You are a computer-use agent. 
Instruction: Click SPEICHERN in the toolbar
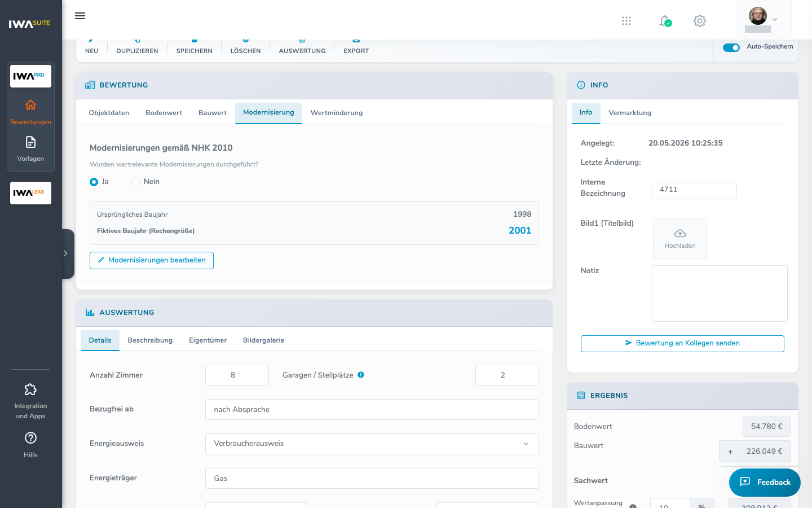point(194,47)
